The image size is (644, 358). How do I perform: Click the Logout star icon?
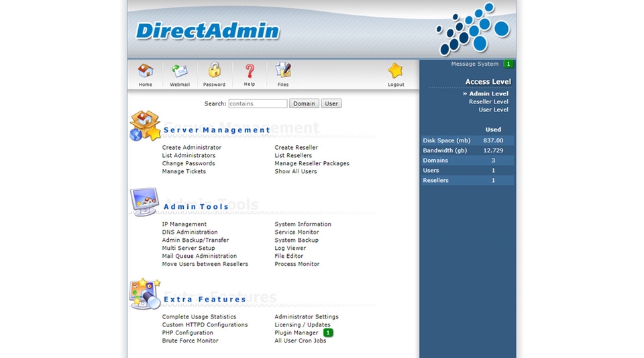[396, 71]
